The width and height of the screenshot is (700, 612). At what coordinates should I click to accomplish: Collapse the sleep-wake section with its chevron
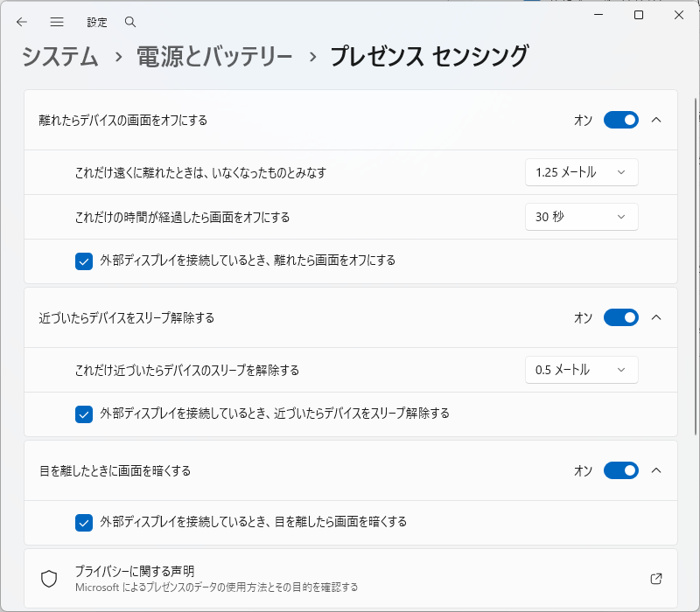click(x=657, y=317)
